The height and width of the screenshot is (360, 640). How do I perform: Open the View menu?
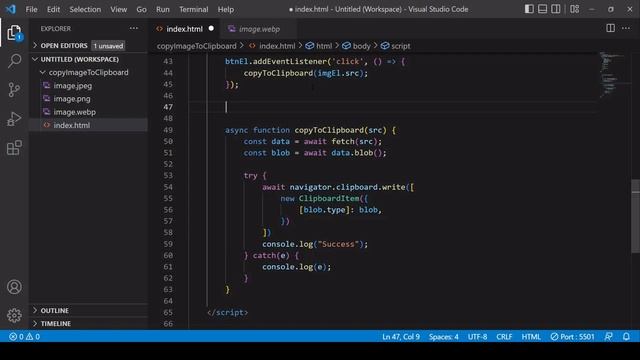pos(118,9)
